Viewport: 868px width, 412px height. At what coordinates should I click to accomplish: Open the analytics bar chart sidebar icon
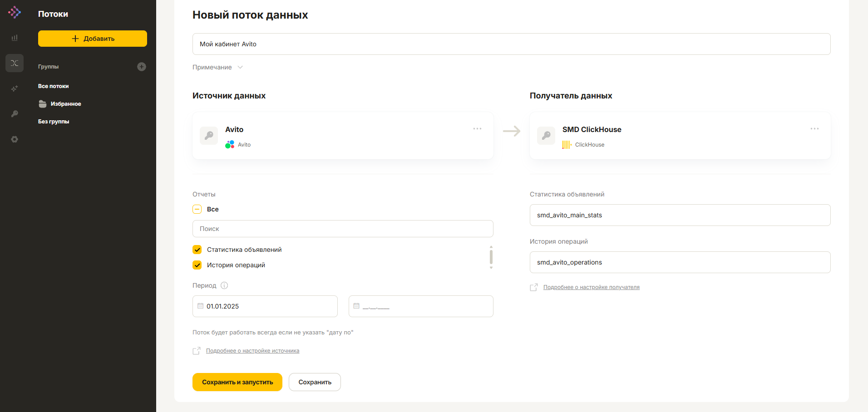(x=15, y=38)
